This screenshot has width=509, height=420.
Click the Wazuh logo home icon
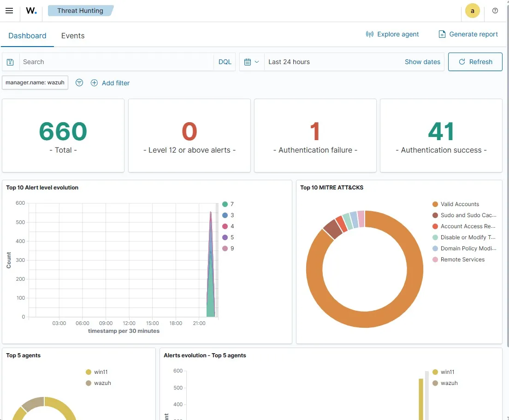[x=31, y=11]
